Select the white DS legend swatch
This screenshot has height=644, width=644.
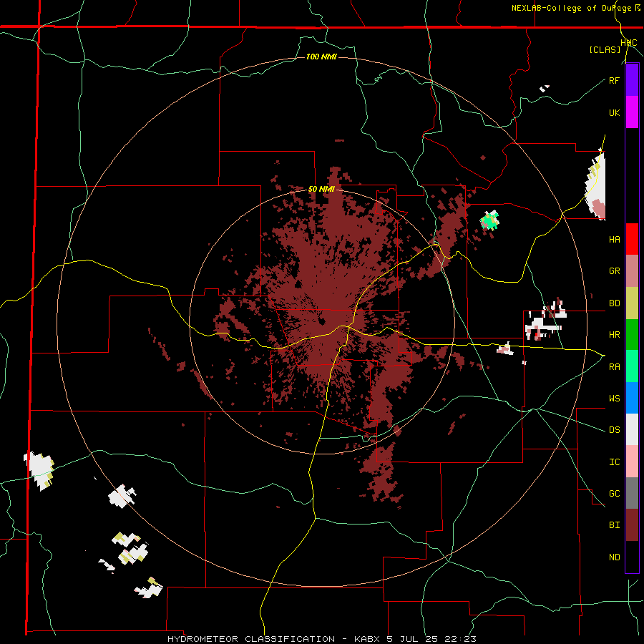click(x=632, y=429)
